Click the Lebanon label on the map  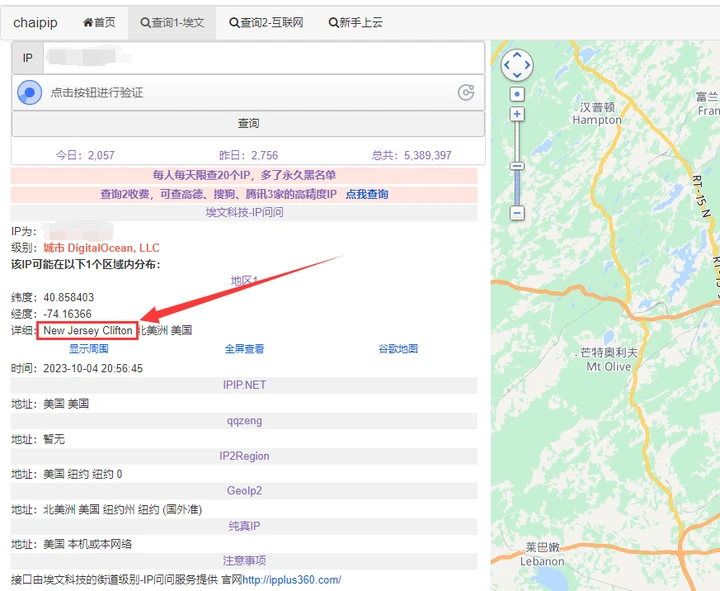(542, 562)
